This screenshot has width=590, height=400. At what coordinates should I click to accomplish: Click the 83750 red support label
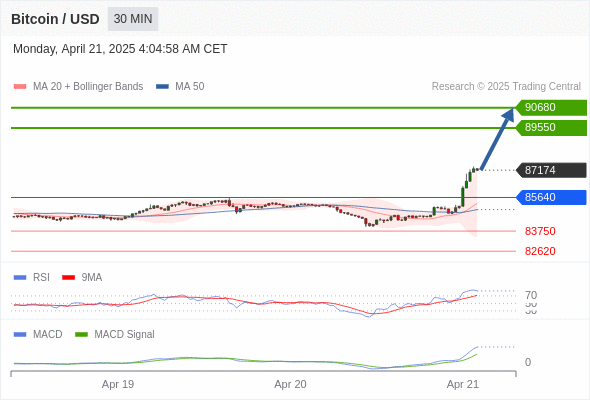click(540, 231)
